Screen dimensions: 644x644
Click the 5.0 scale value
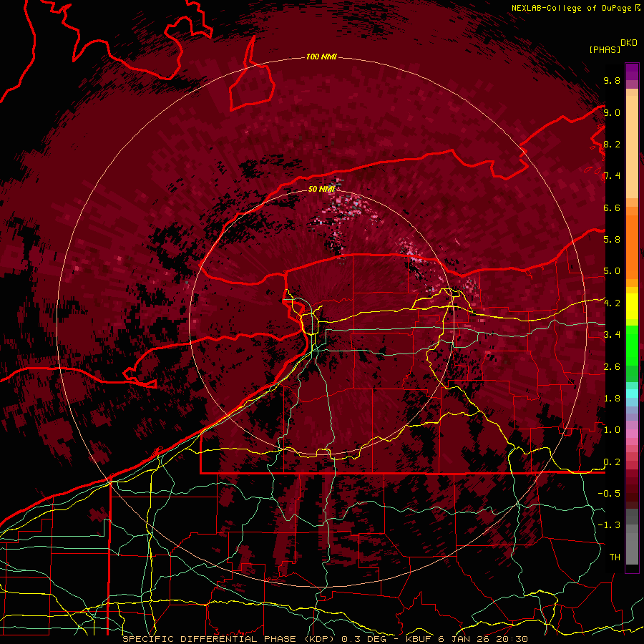pyautogui.click(x=612, y=271)
